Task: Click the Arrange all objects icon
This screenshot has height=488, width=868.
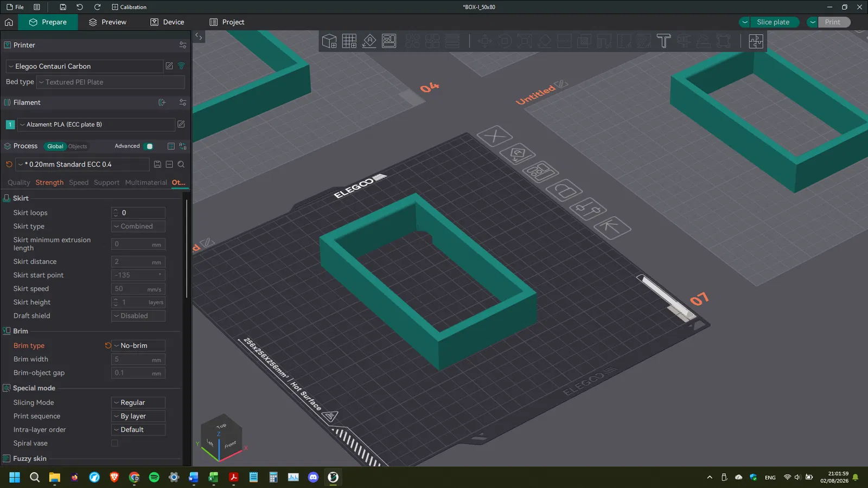Action: 389,41
